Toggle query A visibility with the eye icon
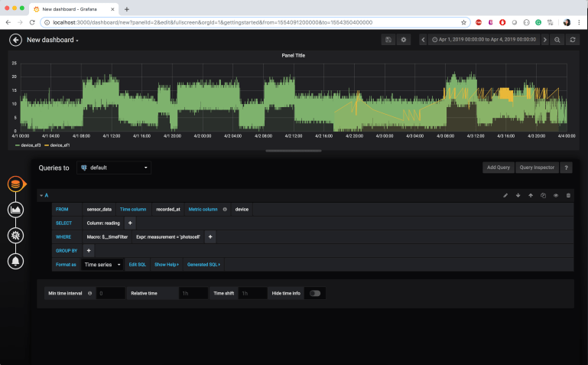Image resolution: width=588 pixels, height=365 pixels. pos(556,195)
